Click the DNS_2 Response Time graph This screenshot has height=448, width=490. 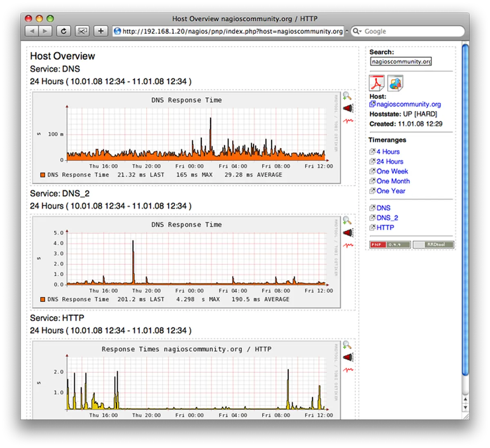[186, 262]
